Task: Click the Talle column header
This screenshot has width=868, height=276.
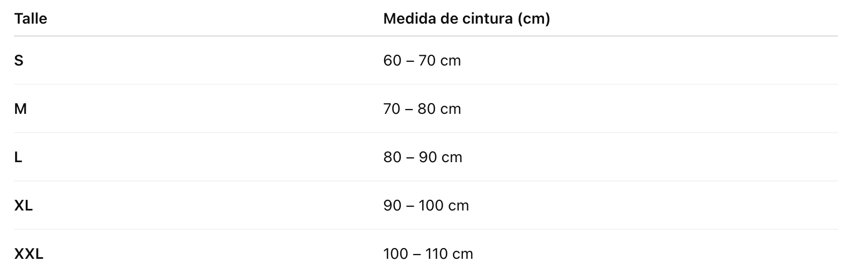Action: click(x=31, y=19)
